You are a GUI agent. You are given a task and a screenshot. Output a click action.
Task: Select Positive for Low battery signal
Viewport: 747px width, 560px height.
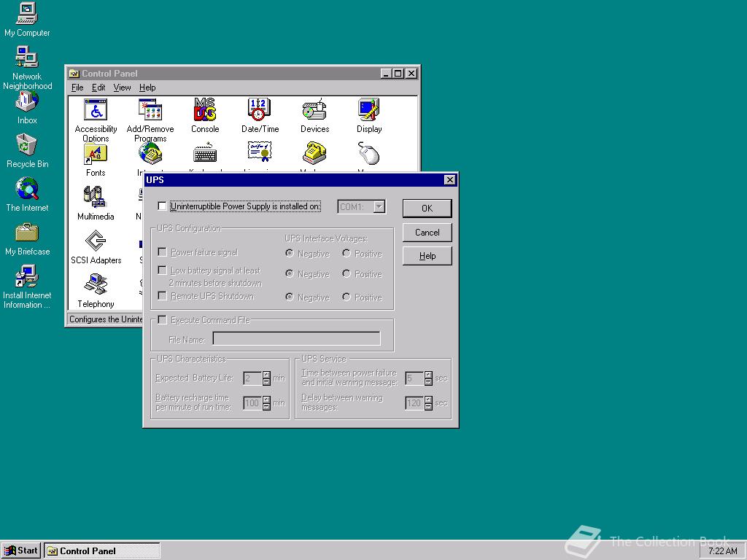point(347,274)
